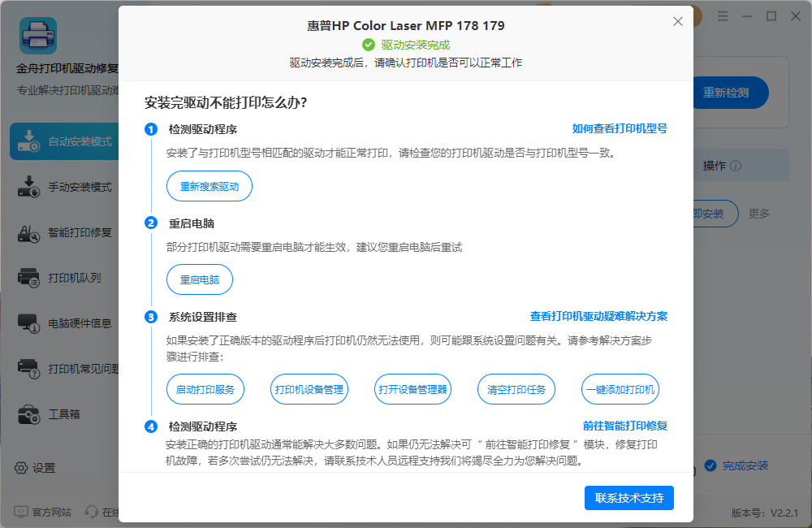Click the computer hardware info sidebar icon
The height and width of the screenshot is (528, 812).
28,323
